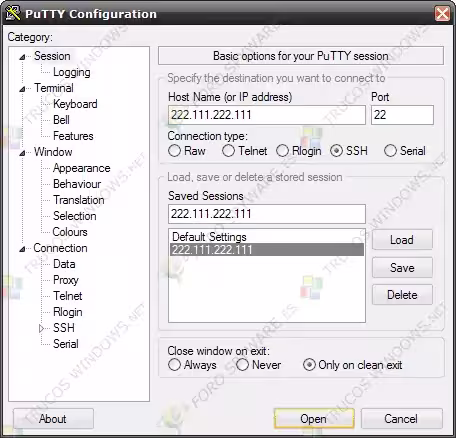Choose Always for close window on exit

point(174,365)
